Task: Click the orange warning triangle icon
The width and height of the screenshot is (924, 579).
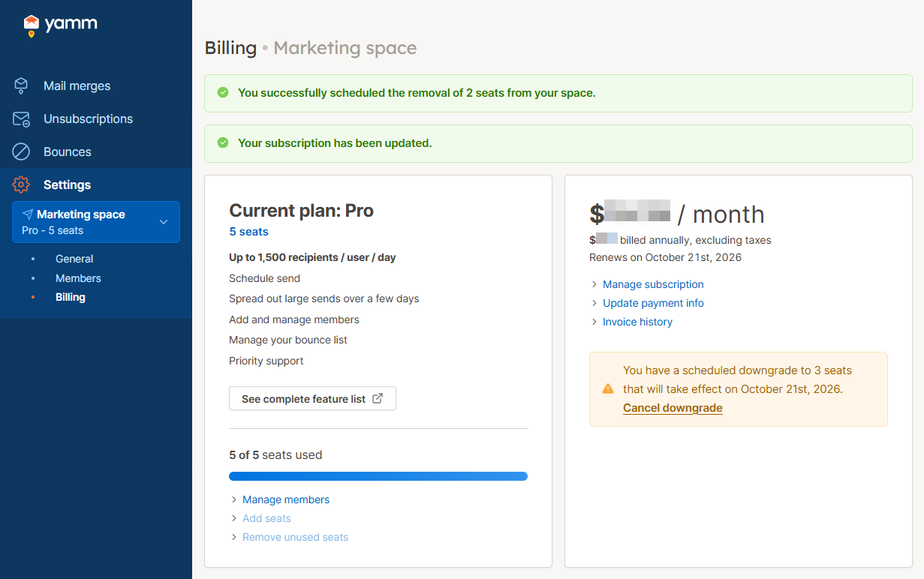Action: pyautogui.click(x=608, y=389)
